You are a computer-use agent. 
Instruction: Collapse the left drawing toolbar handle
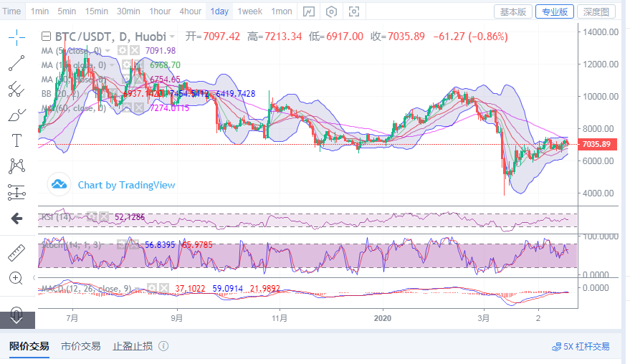click(34, 277)
